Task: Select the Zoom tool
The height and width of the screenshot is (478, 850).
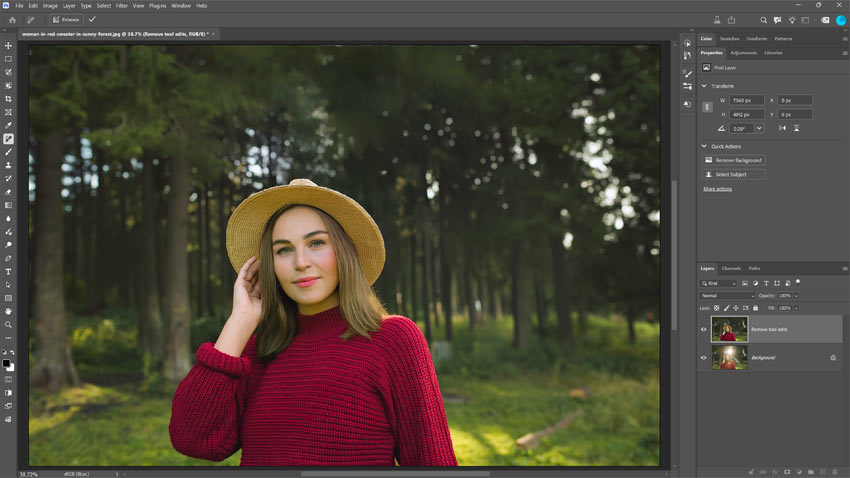Action: 8,325
